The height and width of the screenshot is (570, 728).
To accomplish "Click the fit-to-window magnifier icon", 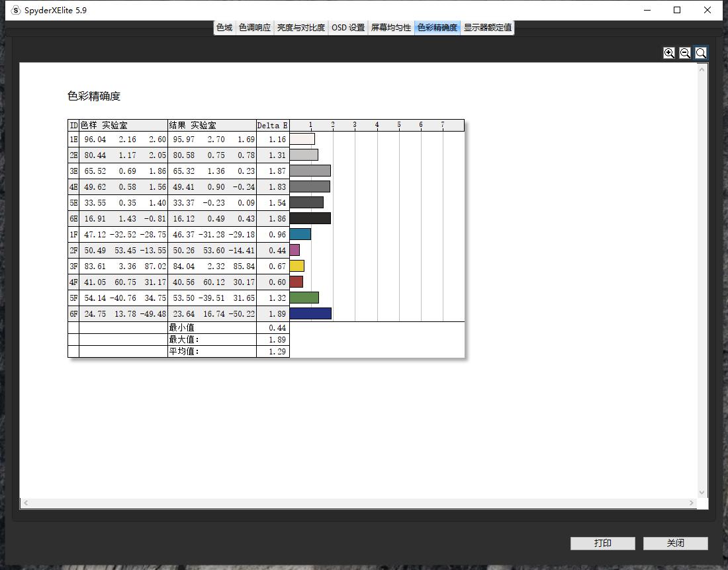I will click(x=701, y=54).
